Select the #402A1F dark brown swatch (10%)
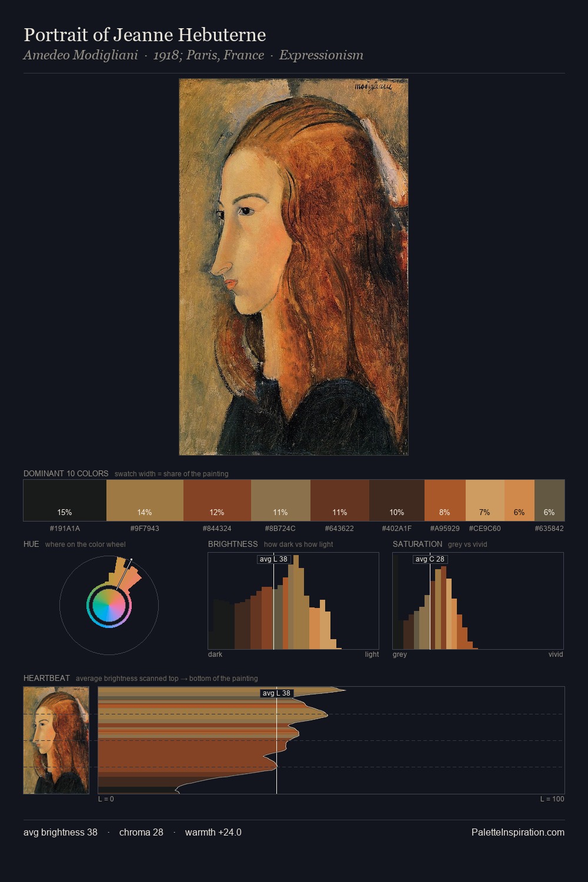 [397, 500]
